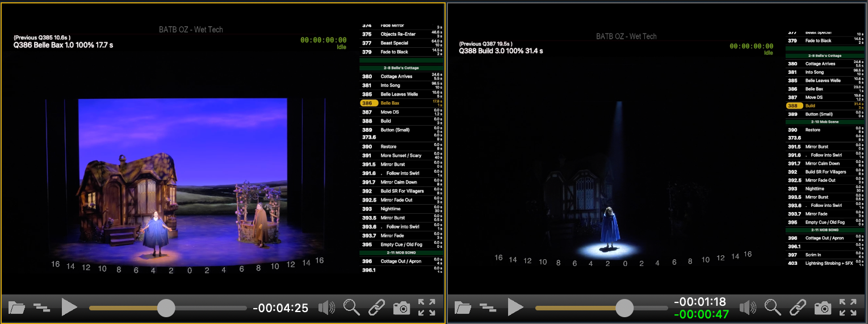The height and width of the screenshot is (324, 868).
Task: Click green offset time -00:00:47
Action: tap(701, 314)
